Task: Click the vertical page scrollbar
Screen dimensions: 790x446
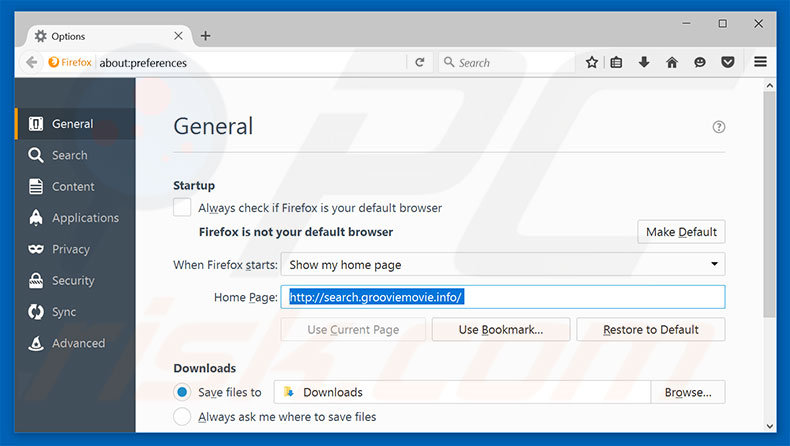Action: coord(769,200)
